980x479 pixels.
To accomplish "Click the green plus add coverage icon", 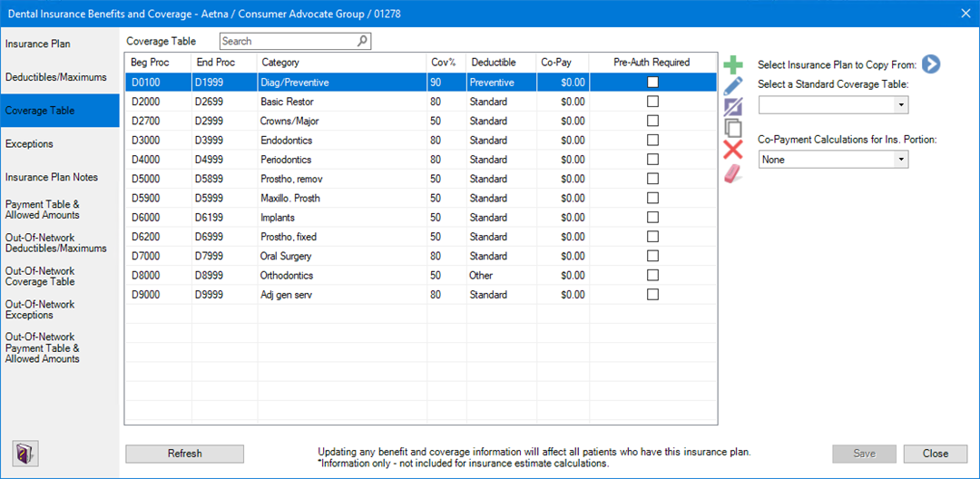I will (733, 64).
